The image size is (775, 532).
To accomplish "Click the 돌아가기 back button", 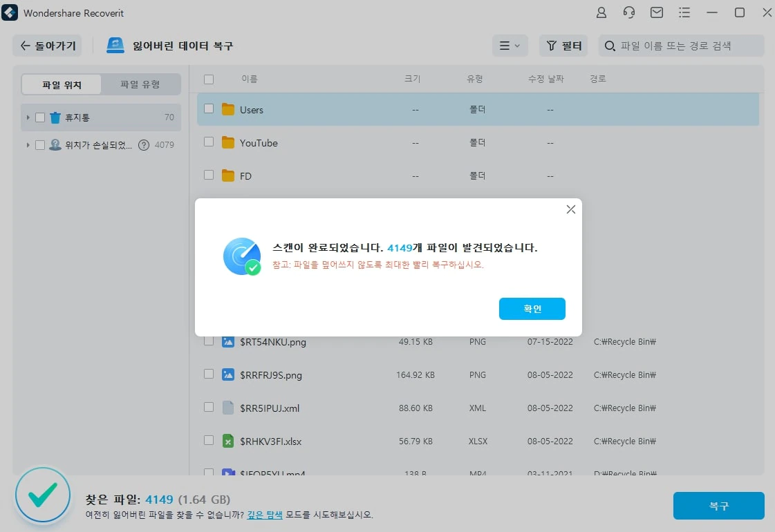I will coord(48,46).
